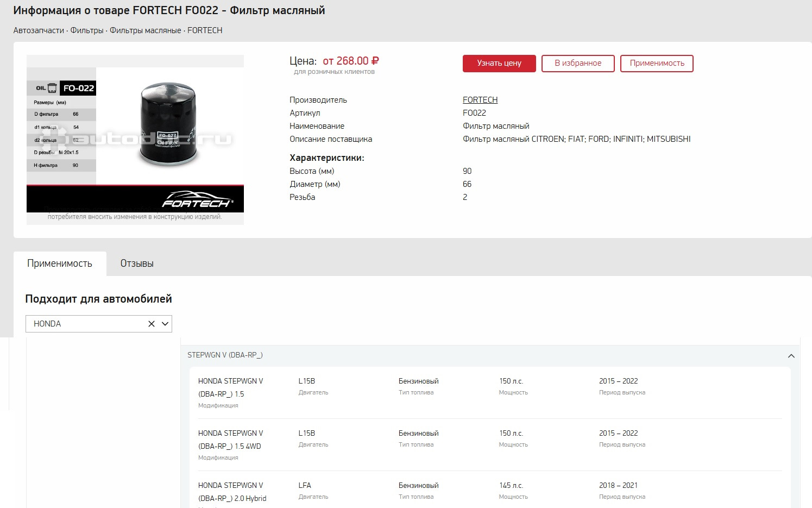This screenshot has height=508, width=812.
Task: Click the Узнать цену button
Action: pyautogui.click(x=499, y=63)
